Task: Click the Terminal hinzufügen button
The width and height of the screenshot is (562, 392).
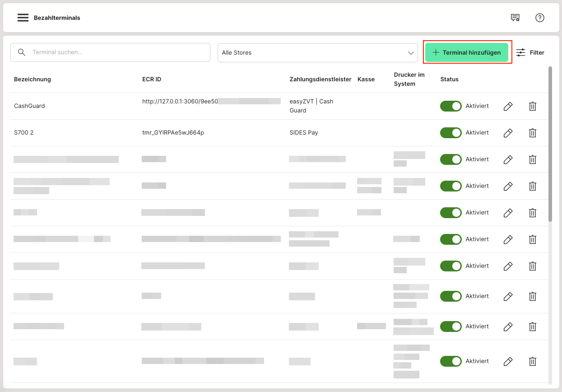Action: coord(467,52)
